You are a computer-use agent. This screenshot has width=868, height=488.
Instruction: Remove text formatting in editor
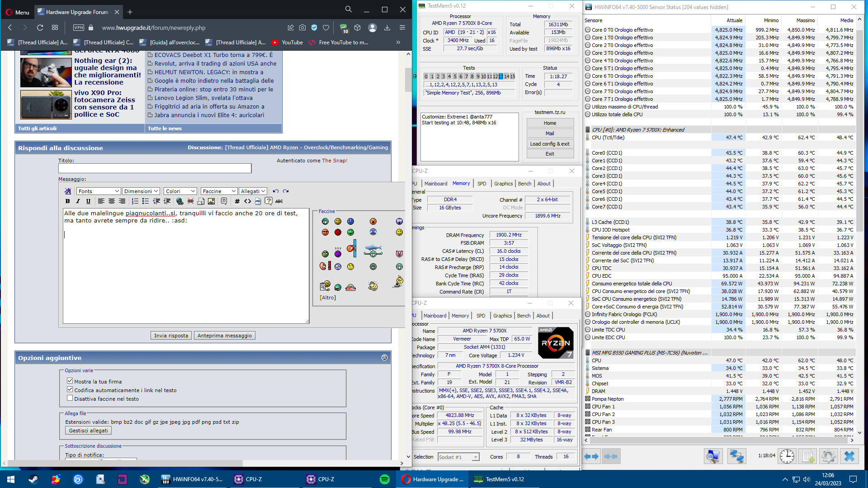pos(68,191)
